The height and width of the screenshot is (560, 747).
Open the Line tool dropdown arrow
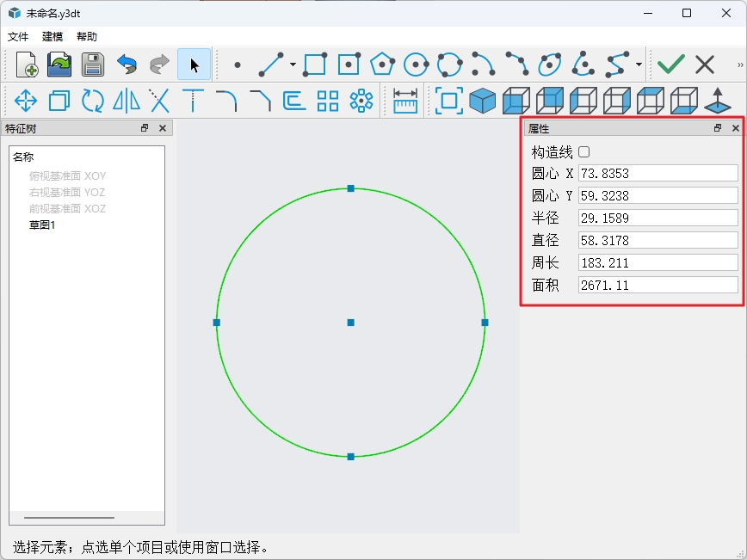293,65
